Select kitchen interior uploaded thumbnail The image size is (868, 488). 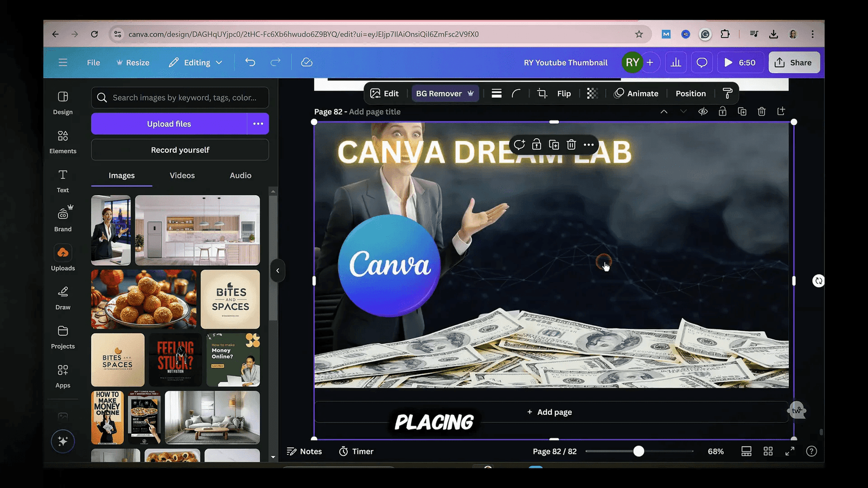click(197, 230)
